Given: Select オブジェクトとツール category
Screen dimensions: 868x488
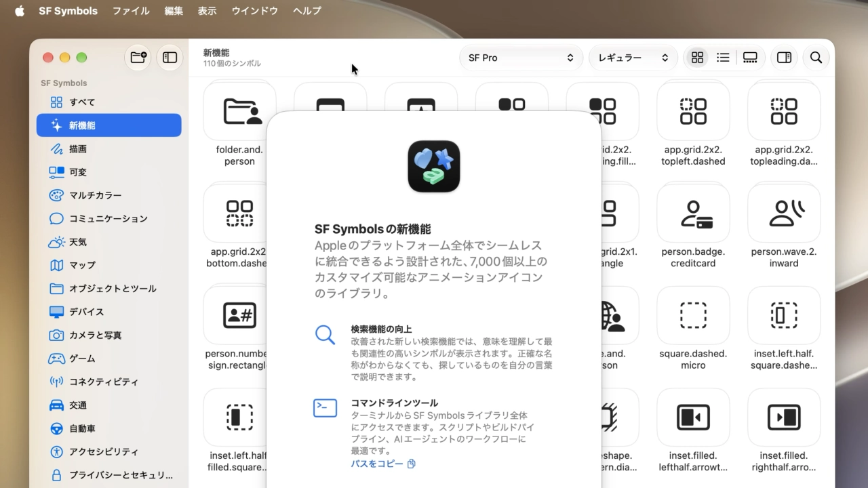Looking at the screenshot, I should [x=109, y=288].
